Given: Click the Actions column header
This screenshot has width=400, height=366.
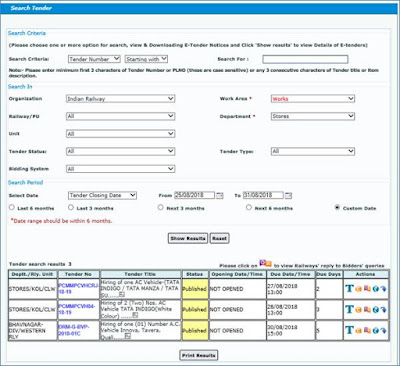Looking at the screenshot, I should [366, 274].
